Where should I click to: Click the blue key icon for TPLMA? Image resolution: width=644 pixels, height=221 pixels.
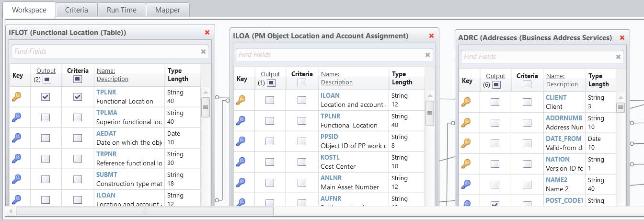click(16, 117)
